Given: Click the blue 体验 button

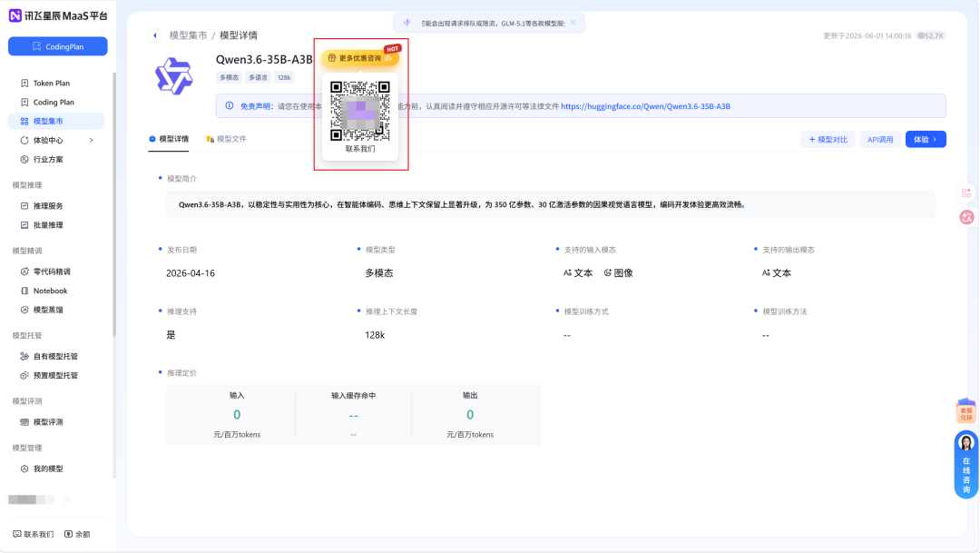Looking at the screenshot, I should pyautogui.click(x=926, y=140).
